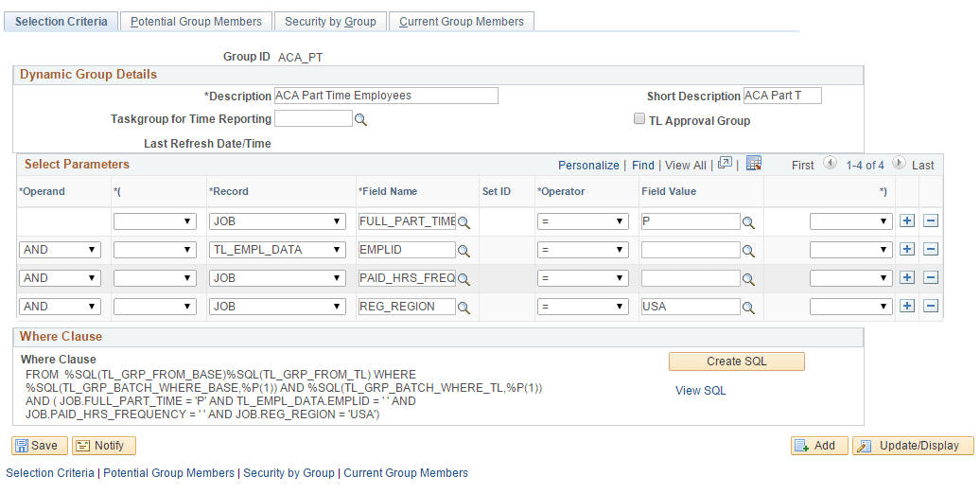Expand the AND operand dropdown on second row
The height and width of the screenshot is (494, 980).
click(x=60, y=250)
